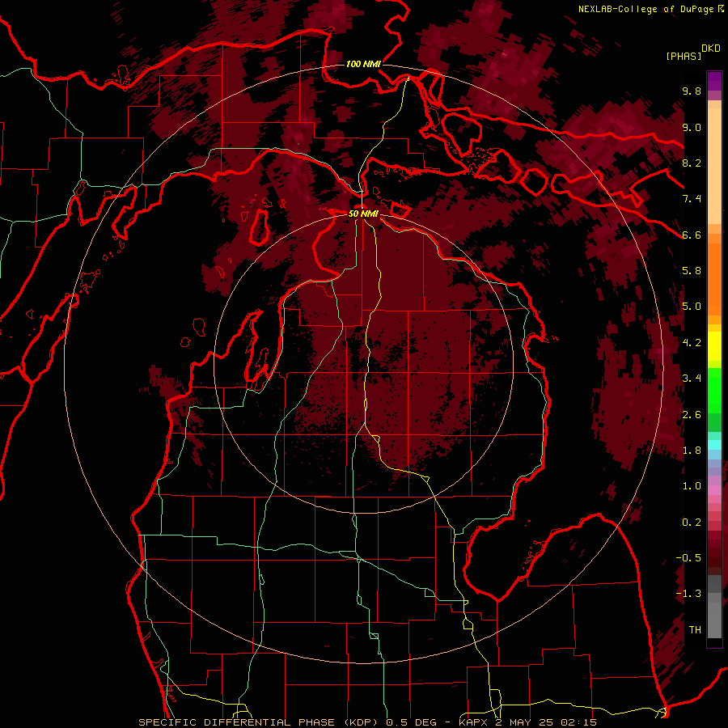Screen dimensions: 728x728
Task: Click the TH label on color scale
Action: (x=695, y=630)
